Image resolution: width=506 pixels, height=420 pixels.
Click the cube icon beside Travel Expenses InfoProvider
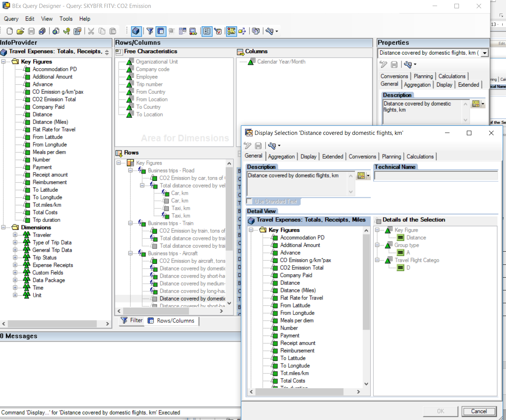4,52
